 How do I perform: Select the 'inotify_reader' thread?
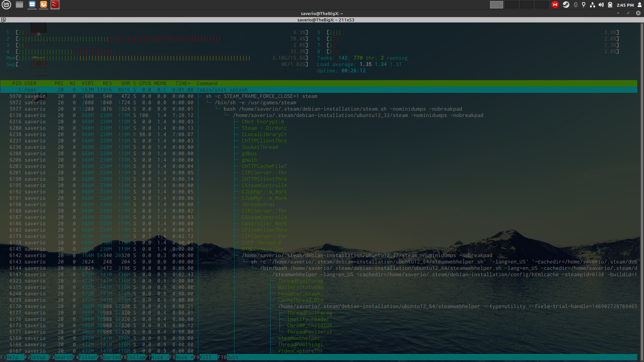[x=308, y=319]
